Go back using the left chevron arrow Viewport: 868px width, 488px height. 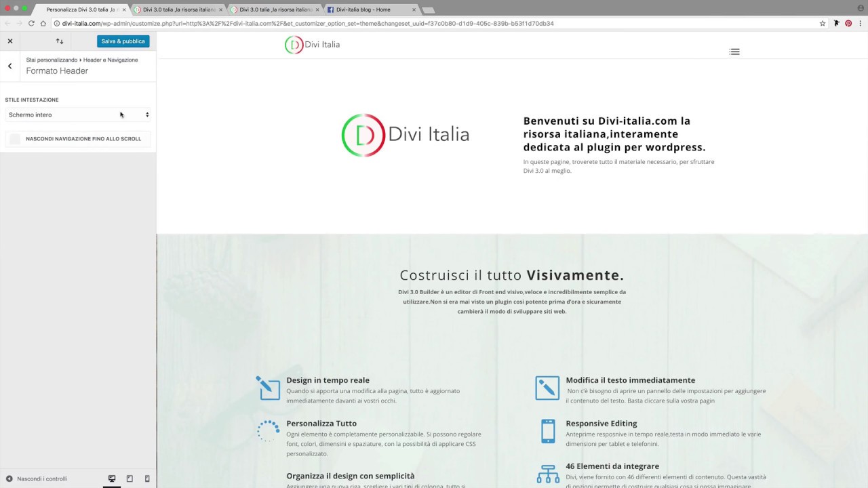9,66
